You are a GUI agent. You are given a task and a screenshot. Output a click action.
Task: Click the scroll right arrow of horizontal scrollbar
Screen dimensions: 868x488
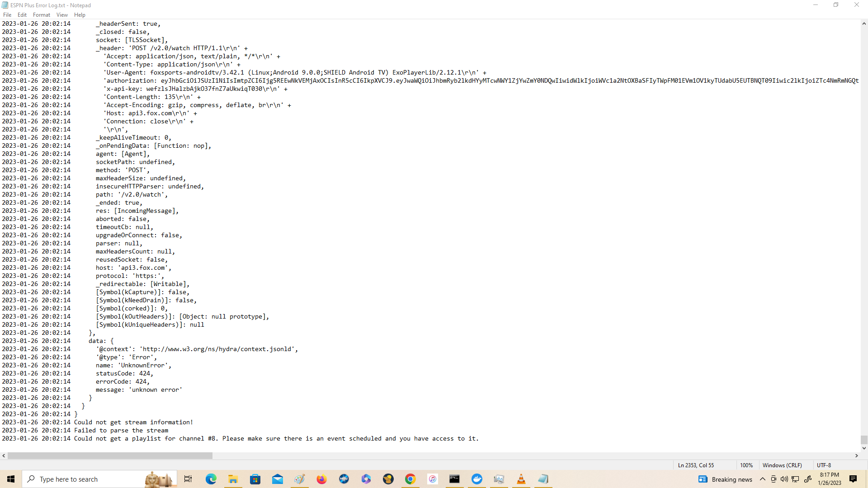[x=856, y=456]
